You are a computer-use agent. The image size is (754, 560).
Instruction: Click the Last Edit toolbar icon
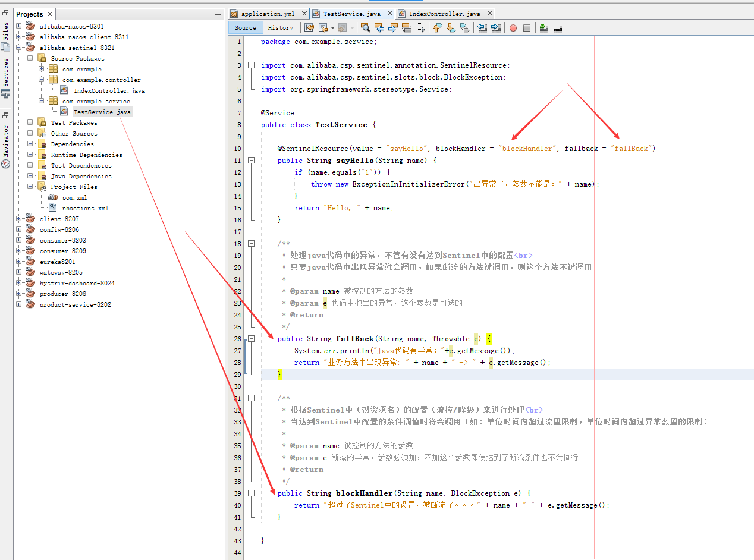pos(309,27)
